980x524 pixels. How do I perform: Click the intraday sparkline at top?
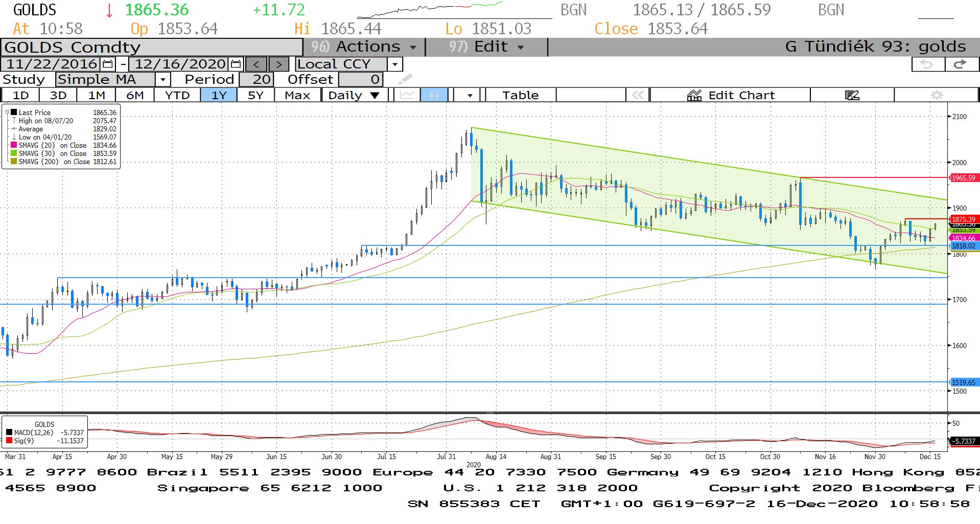pos(454,10)
